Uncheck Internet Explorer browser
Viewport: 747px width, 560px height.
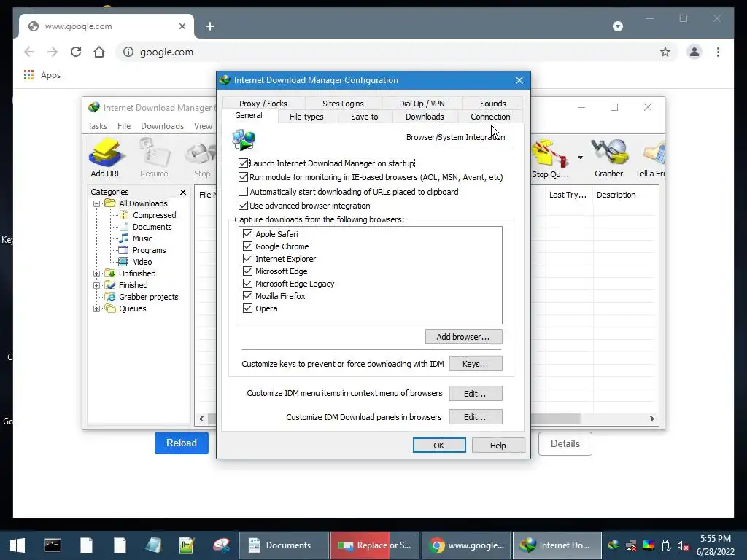click(247, 259)
